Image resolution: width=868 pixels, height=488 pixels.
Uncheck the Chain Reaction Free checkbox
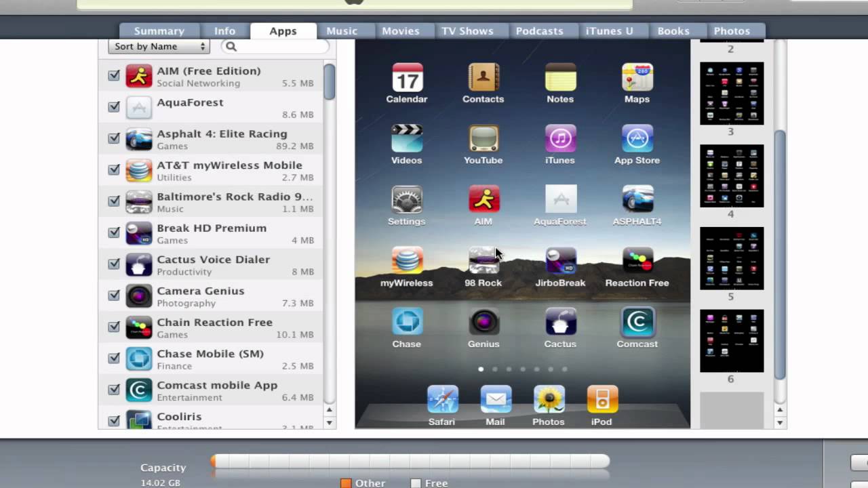pos(114,326)
